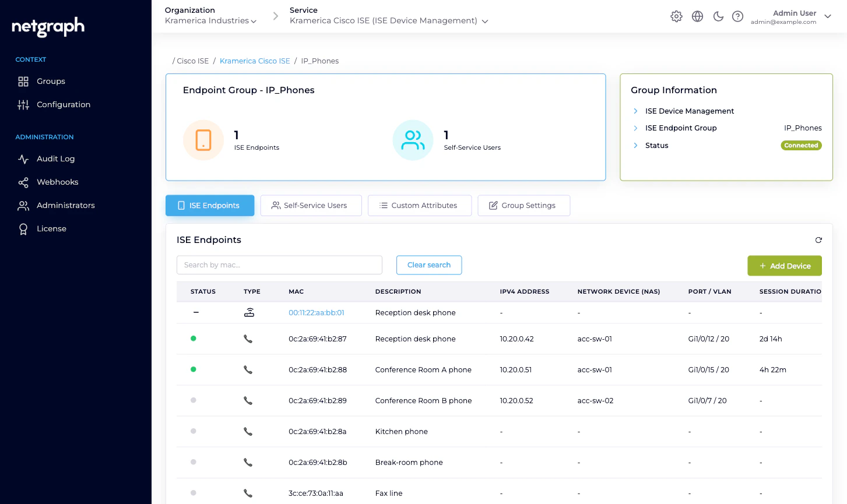Screen dimensions: 847x504
Task: Open Groups in the sidebar
Action: [51, 81]
